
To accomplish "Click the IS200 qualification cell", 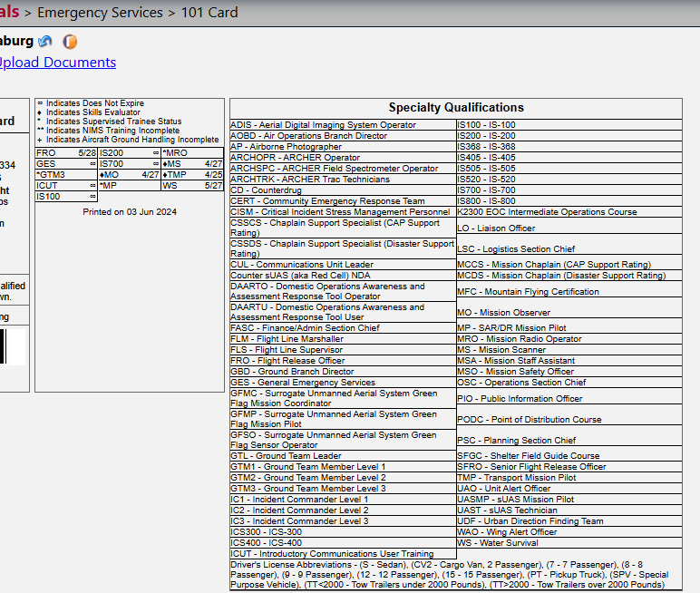I will pyautogui.click(x=129, y=153).
